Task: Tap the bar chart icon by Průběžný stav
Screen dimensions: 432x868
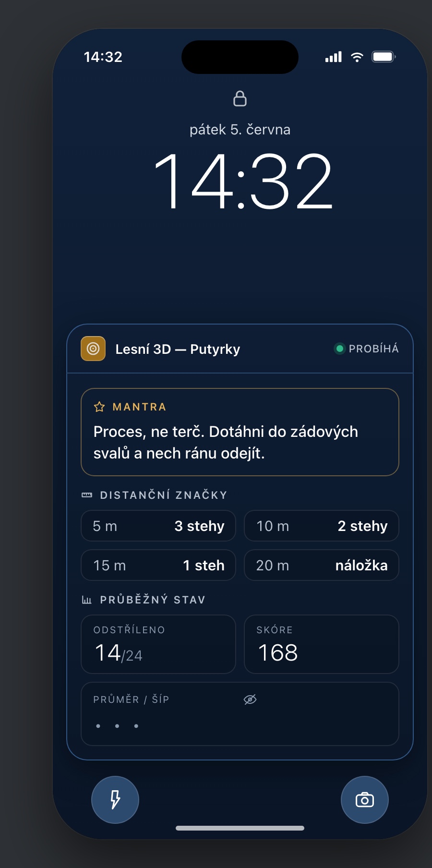Action: tap(87, 600)
